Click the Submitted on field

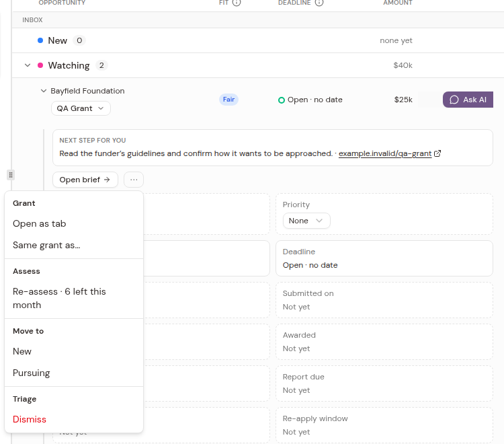384,300
